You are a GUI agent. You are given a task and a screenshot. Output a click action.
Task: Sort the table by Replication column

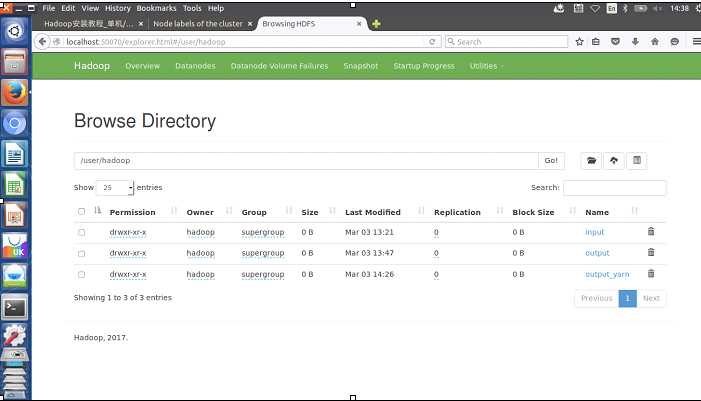pos(457,212)
